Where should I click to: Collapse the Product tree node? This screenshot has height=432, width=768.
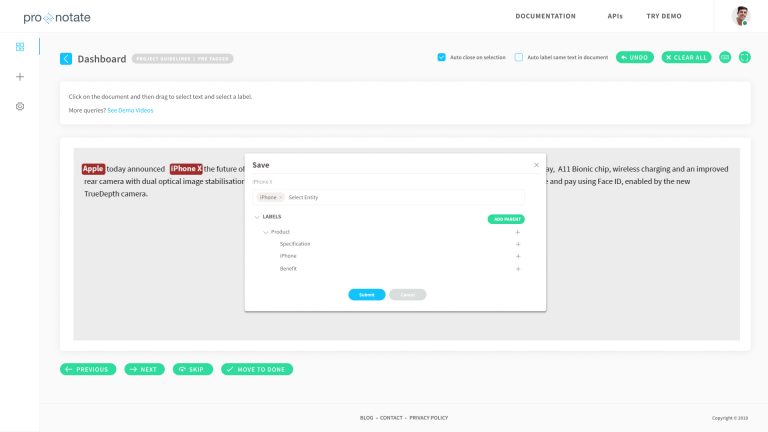tap(265, 232)
